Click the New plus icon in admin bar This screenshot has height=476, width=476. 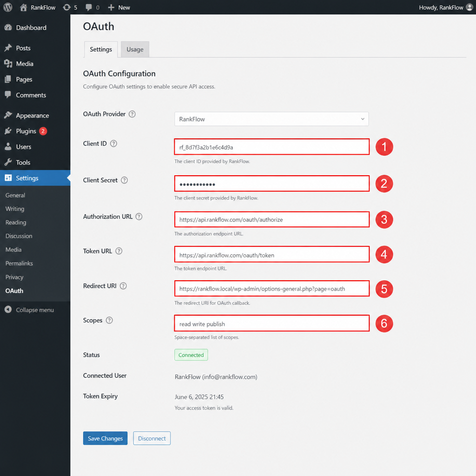click(x=111, y=7)
